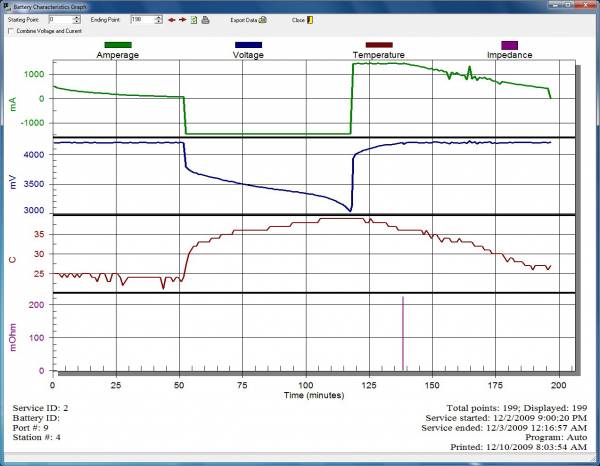The image size is (600, 466).
Task: Click the Service ended timestamp text
Action: pyautogui.click(x=504, y=427)
